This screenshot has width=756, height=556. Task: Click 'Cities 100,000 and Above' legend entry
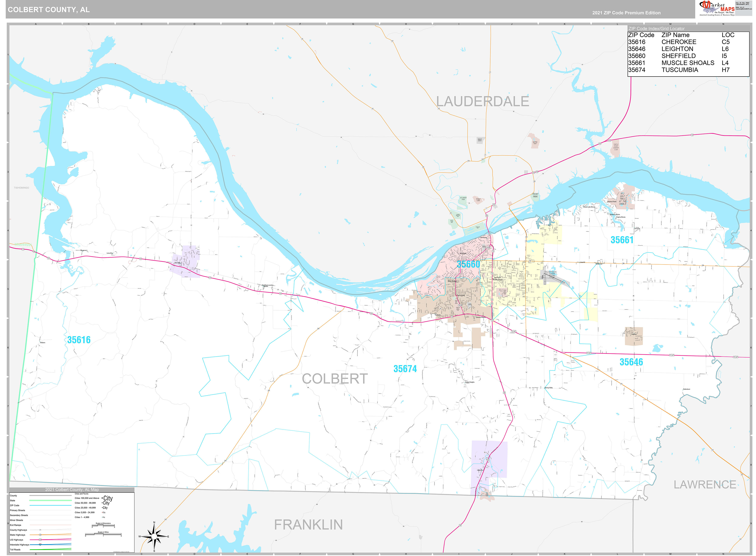pos(87,498)
